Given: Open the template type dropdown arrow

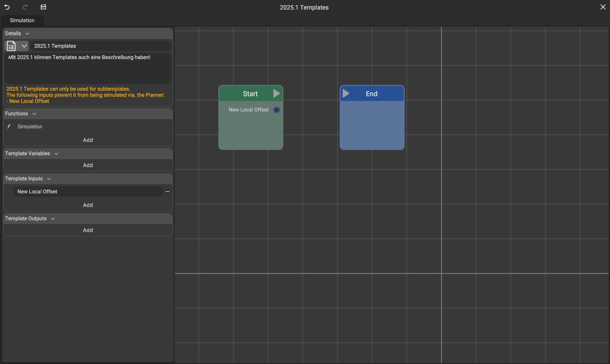Looking at the screenshot, I should pyautogui.click(x=24, y=46).
